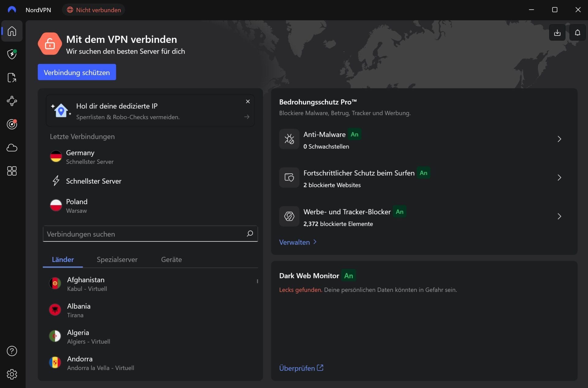This screenshot has height=388, width=588.
Task: Open notifications via the bell icon
Action: (x=577, y=32)
